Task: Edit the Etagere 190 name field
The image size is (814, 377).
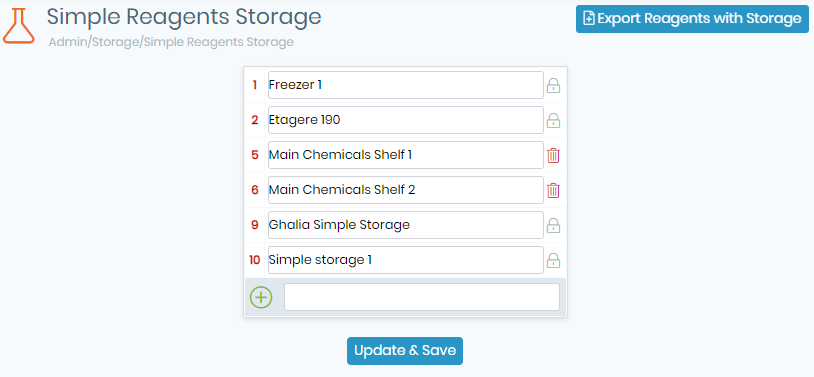Action: coord(405,120)
